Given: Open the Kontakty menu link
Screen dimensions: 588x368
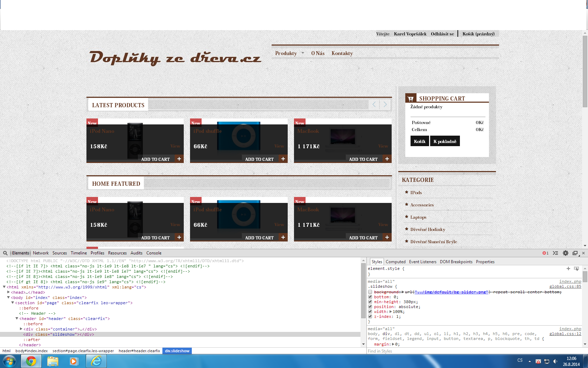Looking at the screenshot, I should click(x=342, y=53).
